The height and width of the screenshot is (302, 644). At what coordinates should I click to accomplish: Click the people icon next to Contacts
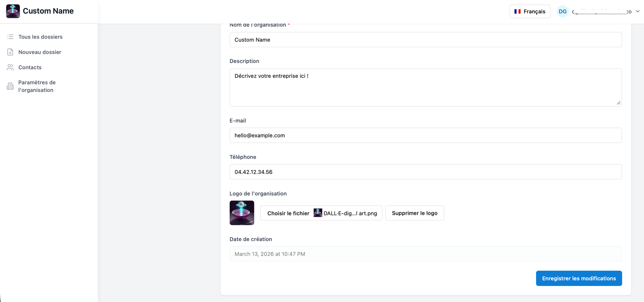coord(10,68)
